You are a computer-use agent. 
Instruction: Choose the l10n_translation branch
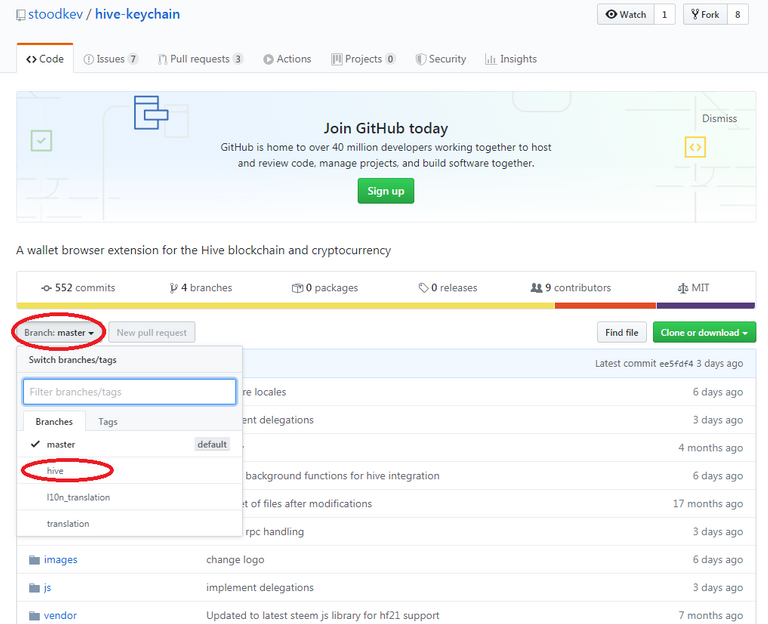129,497
